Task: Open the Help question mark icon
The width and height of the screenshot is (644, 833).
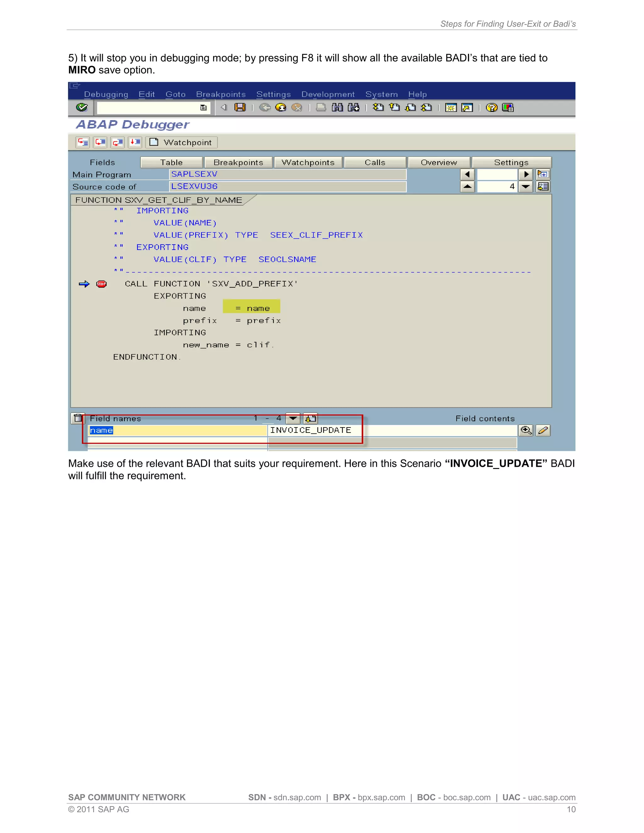Action: pos(491,108)
